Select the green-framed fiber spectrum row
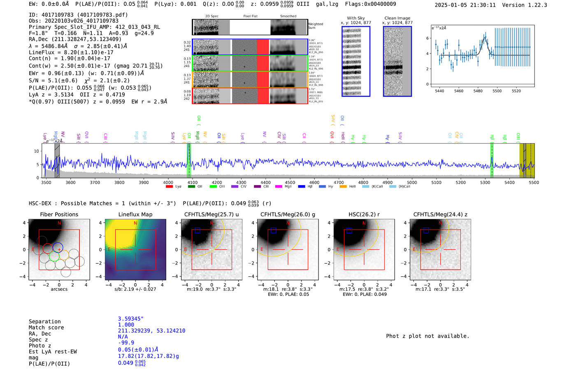Viewport: 576px width, 392px height. (250, 63)
